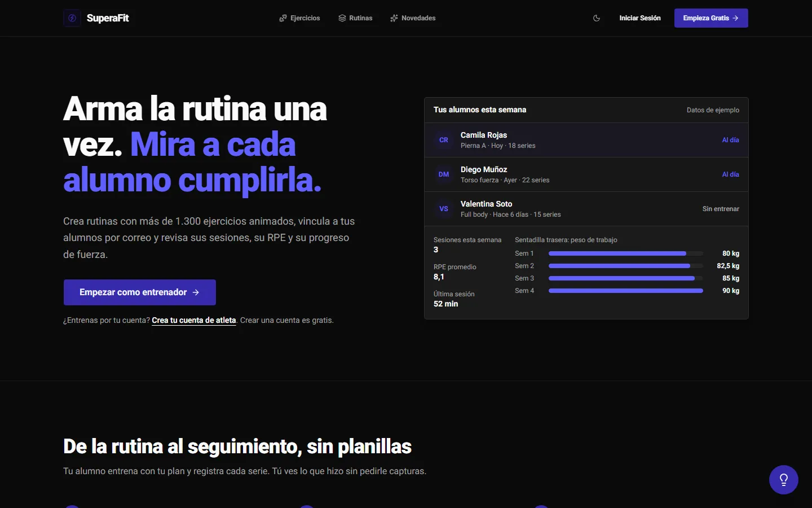Click the Sem 1 progress bar
The width and height of the screenshot is (812, 508).
click(626, 253)
